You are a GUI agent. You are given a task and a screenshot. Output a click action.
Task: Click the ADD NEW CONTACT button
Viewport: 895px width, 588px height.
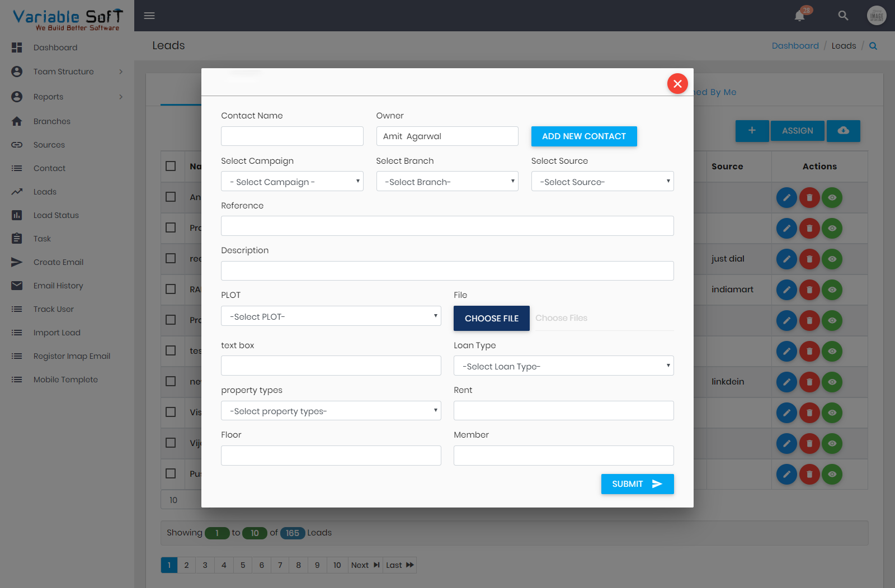point(583,136)
